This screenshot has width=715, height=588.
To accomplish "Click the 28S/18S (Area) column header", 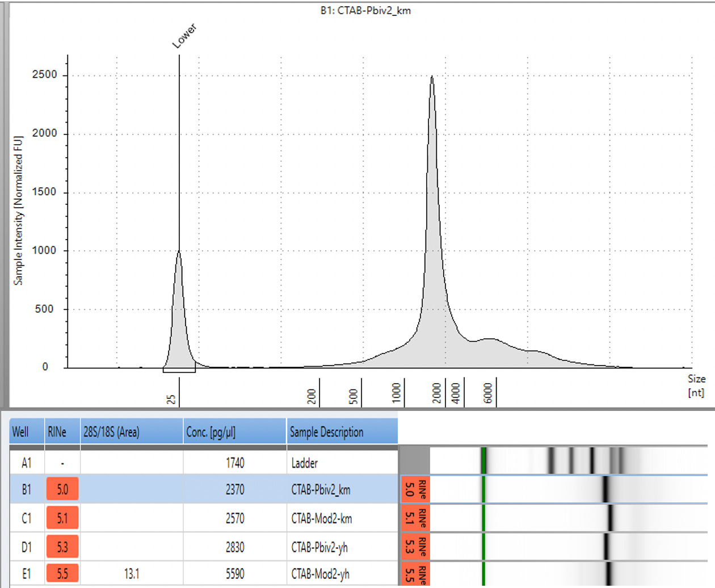I will click(x=132, y=431).
